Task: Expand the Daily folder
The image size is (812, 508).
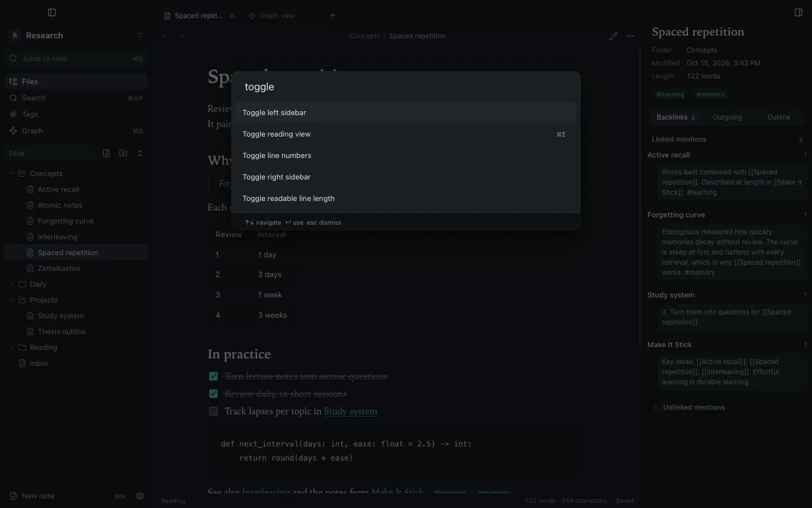Action: (x=11, y=284)
